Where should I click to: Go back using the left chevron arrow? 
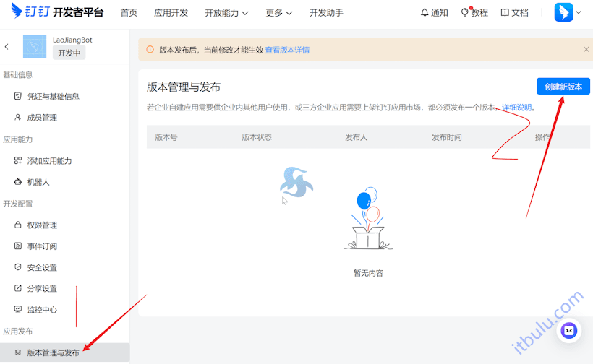pyautogui.click(x=7, y=47)
